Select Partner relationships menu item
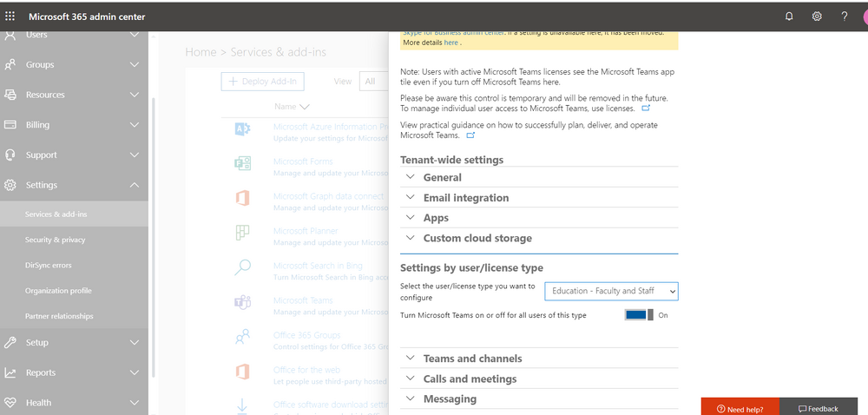868x415 pixels. 74,316
